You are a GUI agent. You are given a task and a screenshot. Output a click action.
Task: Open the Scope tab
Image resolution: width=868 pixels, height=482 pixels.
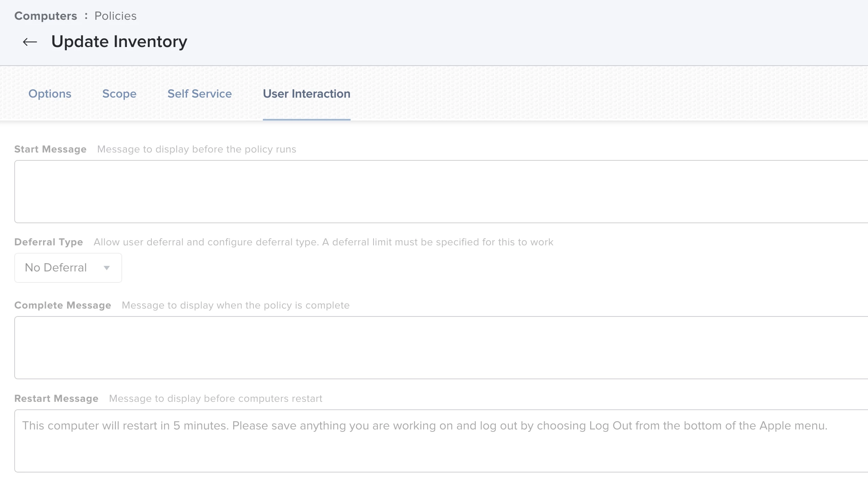point(119,94)
